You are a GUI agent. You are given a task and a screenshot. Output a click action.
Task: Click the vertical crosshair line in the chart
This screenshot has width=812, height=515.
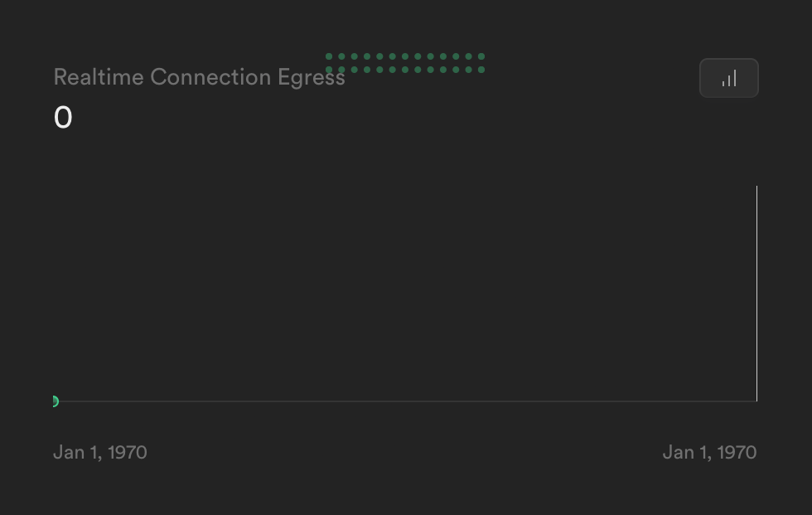[x=757, y=294]
